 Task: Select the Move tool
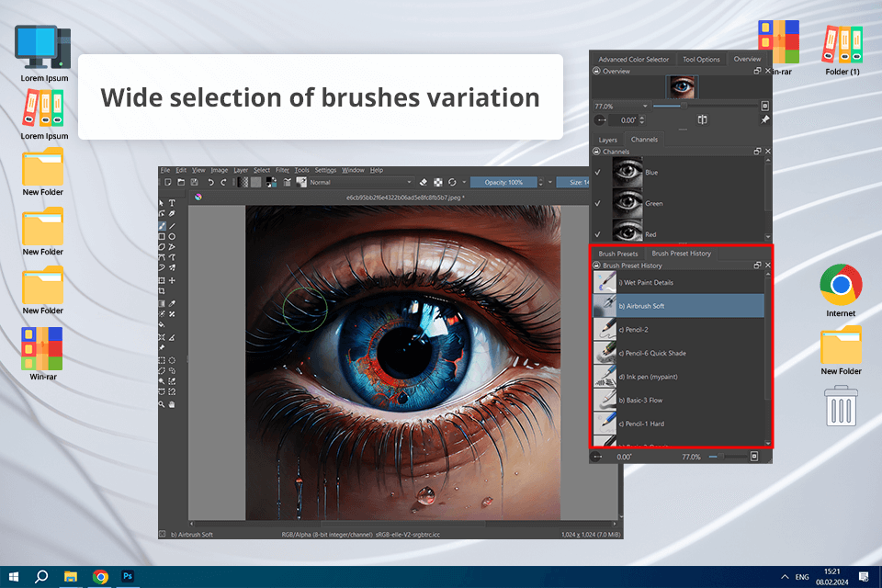coord(172,280)
